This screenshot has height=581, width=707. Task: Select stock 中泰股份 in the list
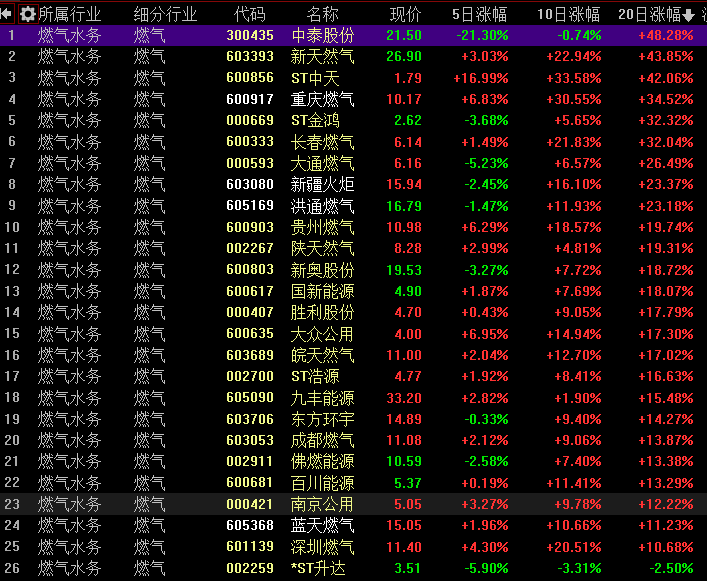pyautogui.click(x=323, y=35)
